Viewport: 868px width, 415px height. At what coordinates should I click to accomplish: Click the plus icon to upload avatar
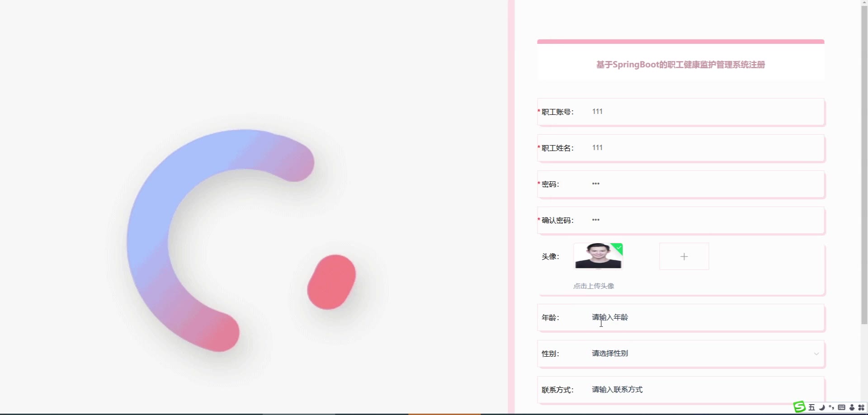coord(684,256)
